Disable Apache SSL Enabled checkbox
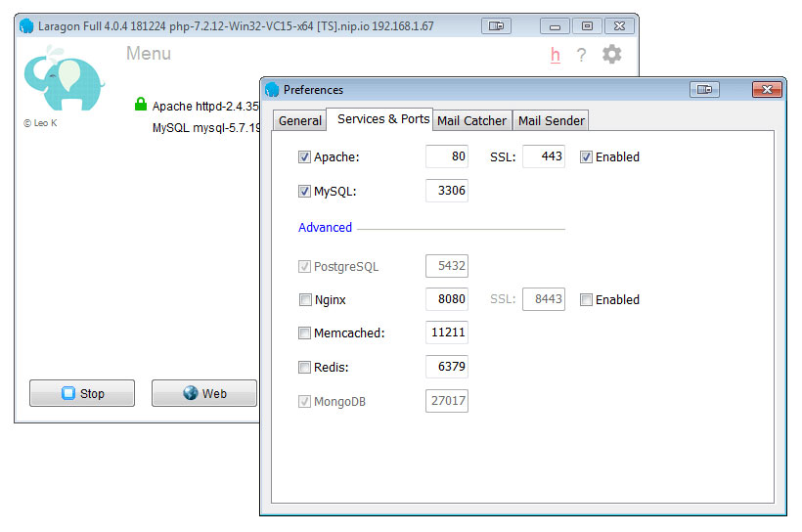The width and height of the screenshot is (802, 532). [x=586, y=157]
